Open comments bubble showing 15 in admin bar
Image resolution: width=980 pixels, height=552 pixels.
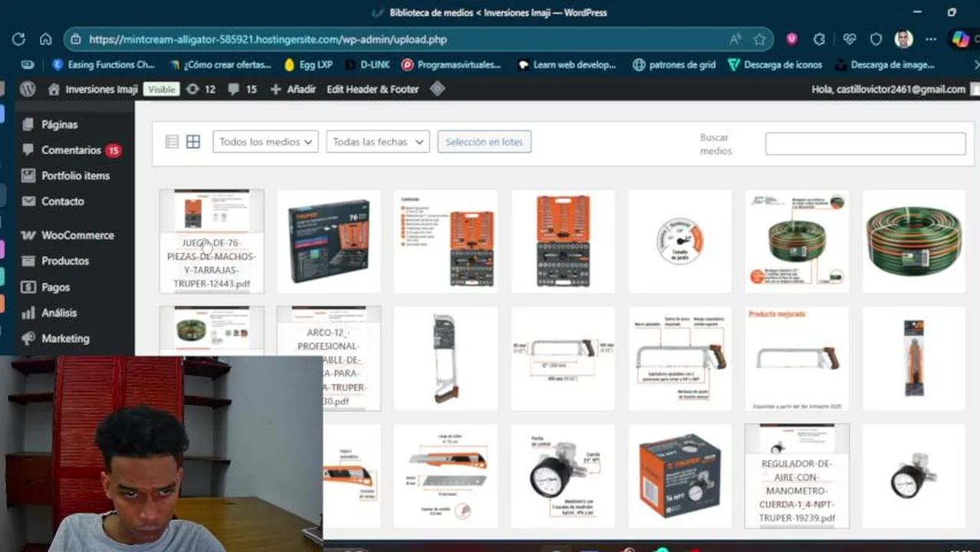pos(242,89)
